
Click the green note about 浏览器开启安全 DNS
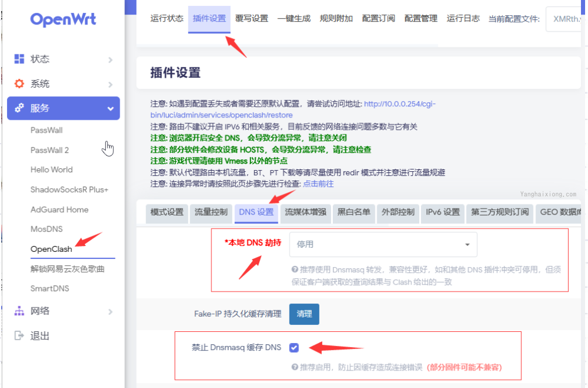249,138
